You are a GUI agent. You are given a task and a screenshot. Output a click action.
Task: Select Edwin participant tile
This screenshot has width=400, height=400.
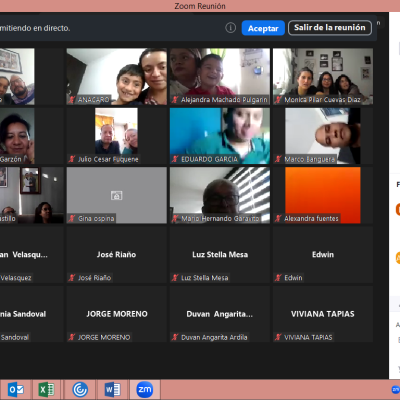[x=323, y=255]
